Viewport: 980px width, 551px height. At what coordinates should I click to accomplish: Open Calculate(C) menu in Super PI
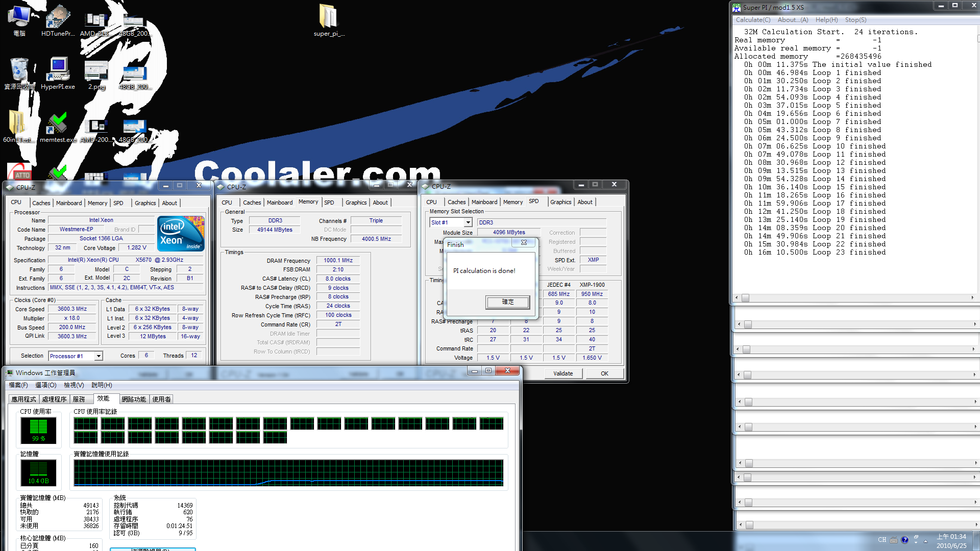[x=753, y=20]
